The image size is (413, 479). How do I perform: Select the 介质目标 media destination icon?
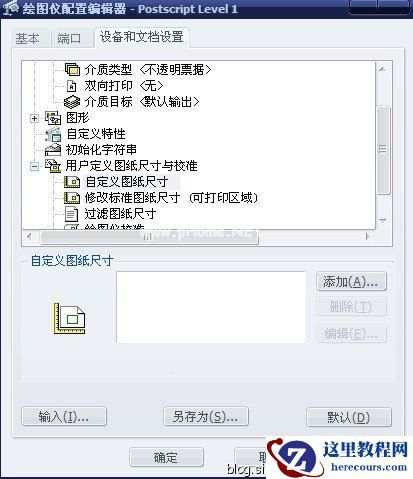(x=72, y=102)
